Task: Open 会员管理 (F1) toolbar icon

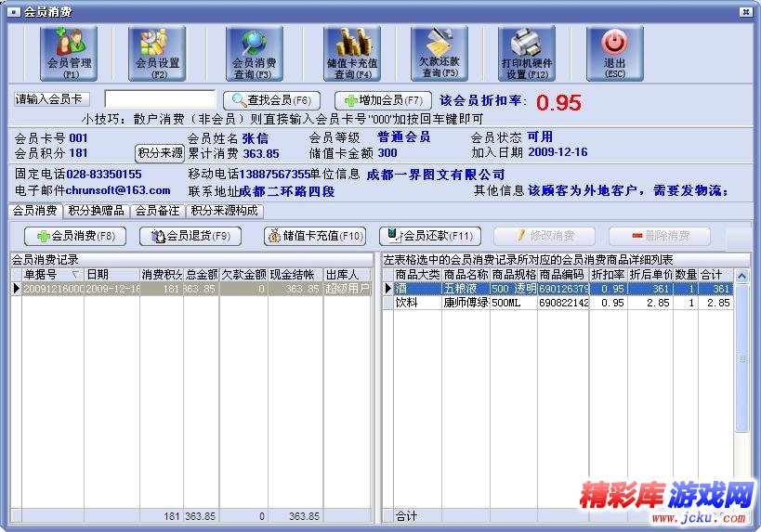Action: tap(69, 53)
